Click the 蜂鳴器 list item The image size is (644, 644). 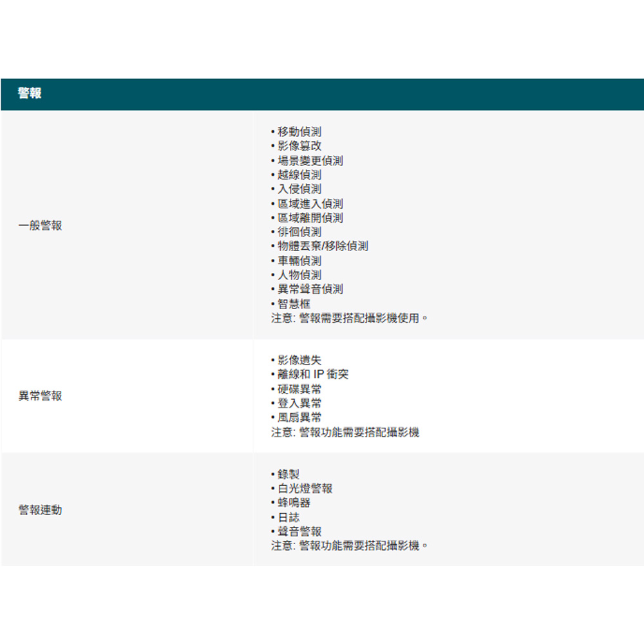pos(294,502)
